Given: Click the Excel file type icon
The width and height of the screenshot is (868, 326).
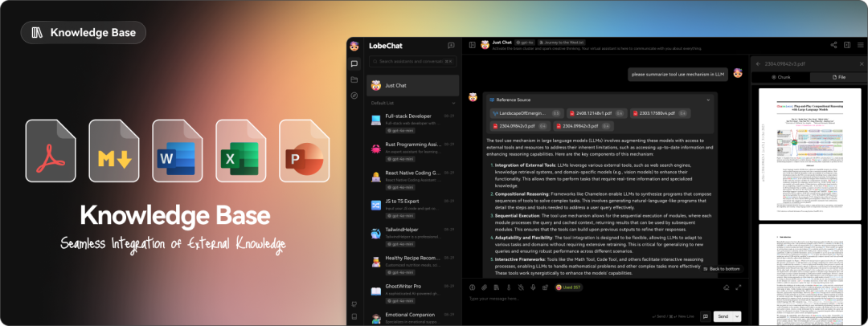Looking at the screenshot, I should click(x=241, y=150).
